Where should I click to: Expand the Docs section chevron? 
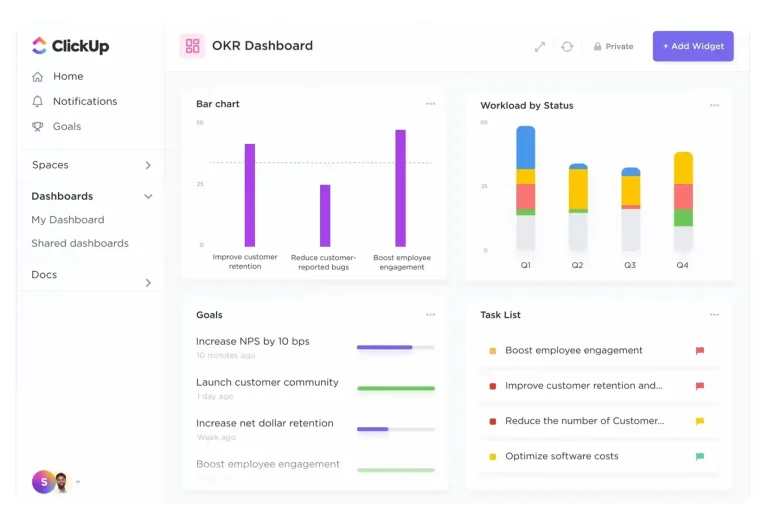[x=148, y=283]
